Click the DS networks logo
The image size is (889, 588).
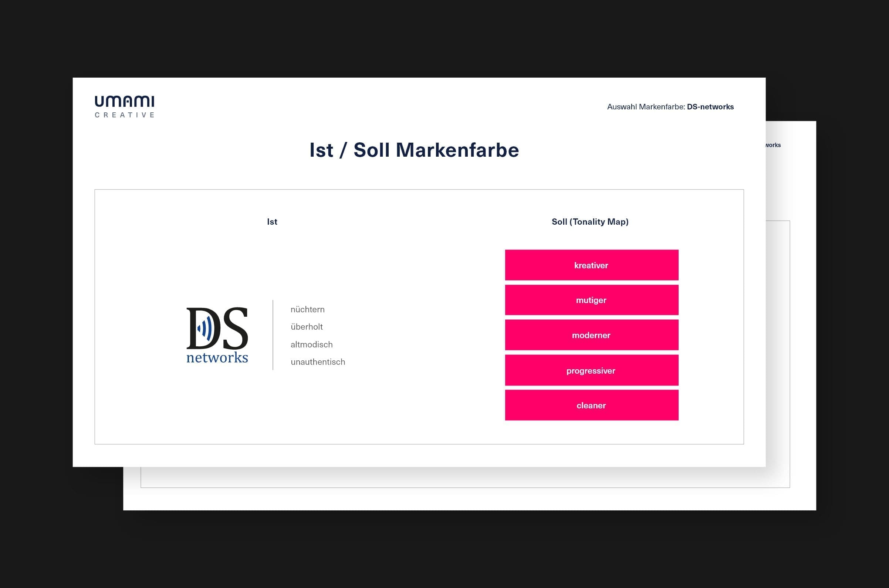point(217,335)
